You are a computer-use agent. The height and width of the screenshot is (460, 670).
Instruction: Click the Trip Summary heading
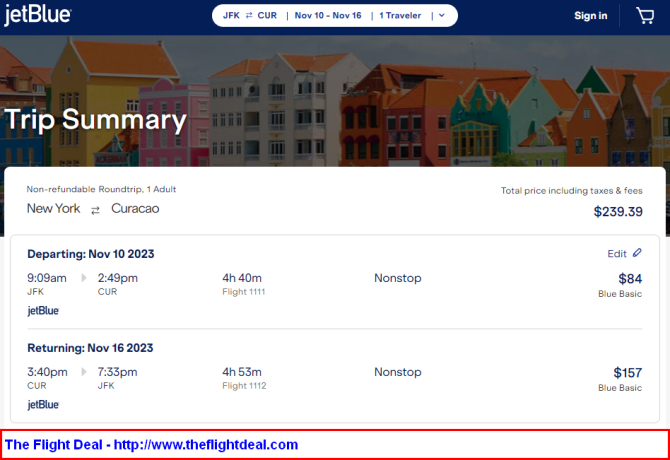click(96, 119)
